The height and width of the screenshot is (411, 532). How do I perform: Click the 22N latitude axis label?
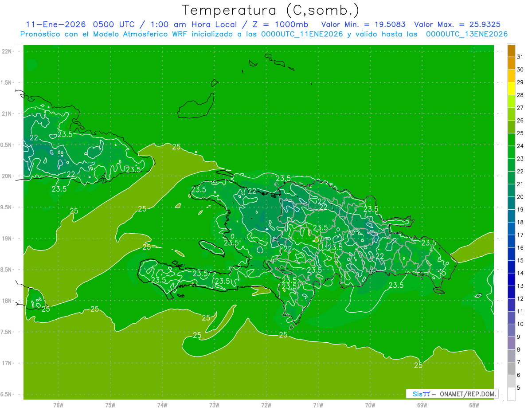coord(7,51)
